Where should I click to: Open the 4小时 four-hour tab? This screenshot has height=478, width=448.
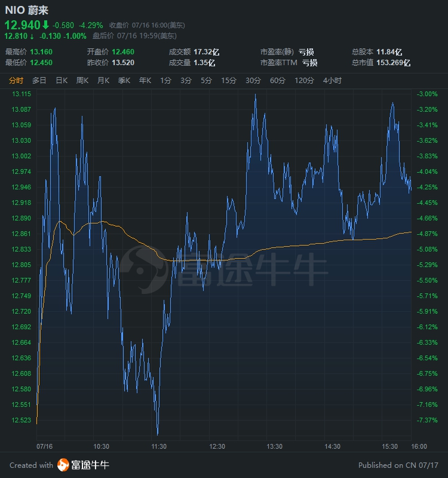pos(332,81)
